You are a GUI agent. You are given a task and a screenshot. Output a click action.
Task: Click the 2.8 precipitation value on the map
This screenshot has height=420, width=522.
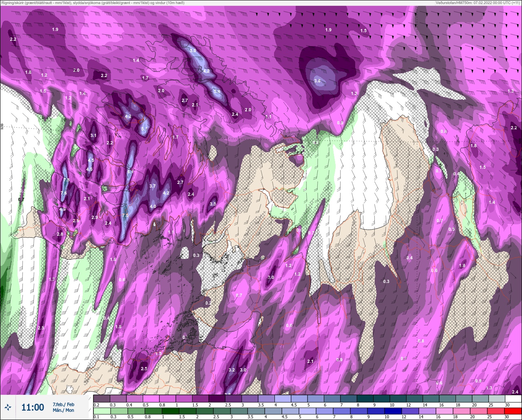[60, 234]
